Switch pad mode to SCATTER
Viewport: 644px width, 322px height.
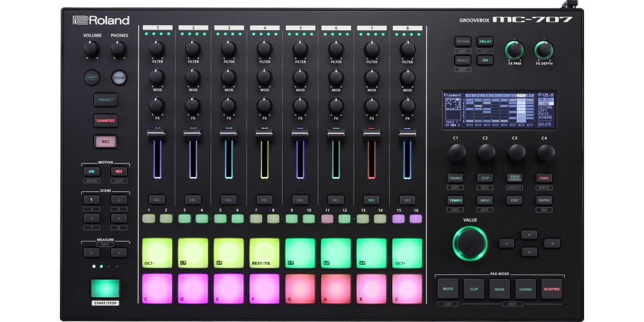click(x=551, y=289)
